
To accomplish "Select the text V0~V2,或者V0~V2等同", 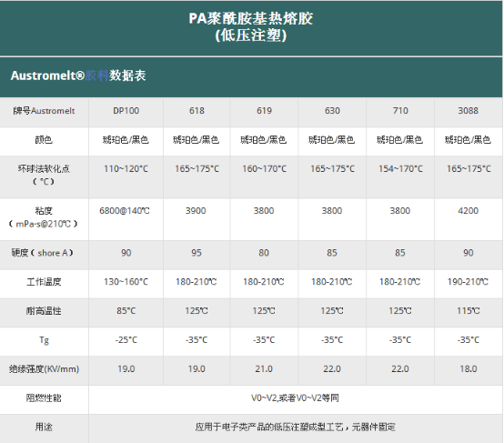I will coord(295,398).
